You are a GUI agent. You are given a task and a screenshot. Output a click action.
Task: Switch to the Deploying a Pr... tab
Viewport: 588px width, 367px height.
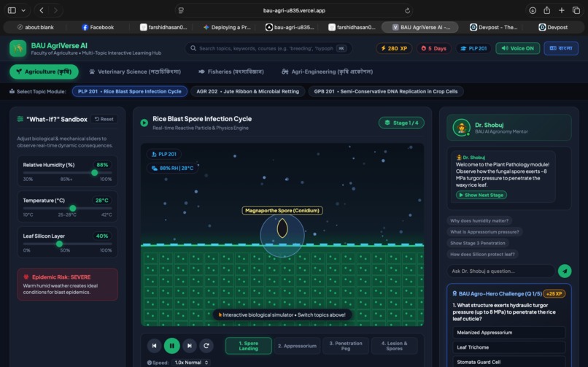226,27
